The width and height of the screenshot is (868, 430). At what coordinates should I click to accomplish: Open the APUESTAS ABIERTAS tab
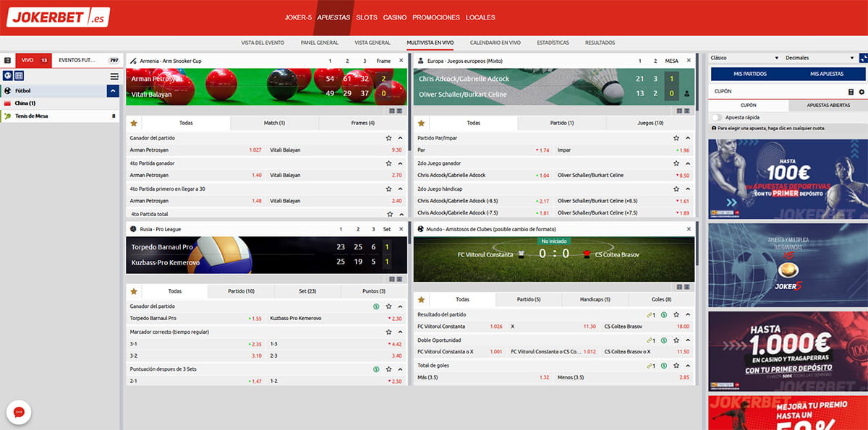(828, 105)
